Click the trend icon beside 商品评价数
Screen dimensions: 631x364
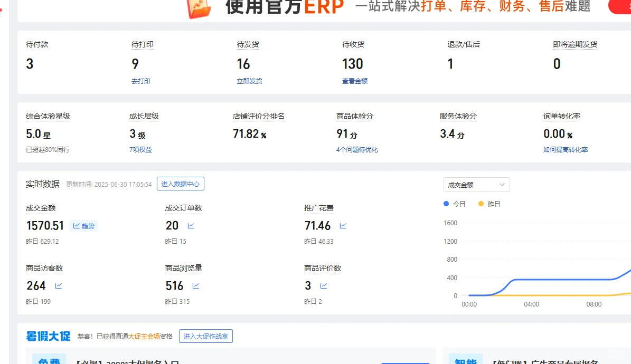(x=323, y=285)
